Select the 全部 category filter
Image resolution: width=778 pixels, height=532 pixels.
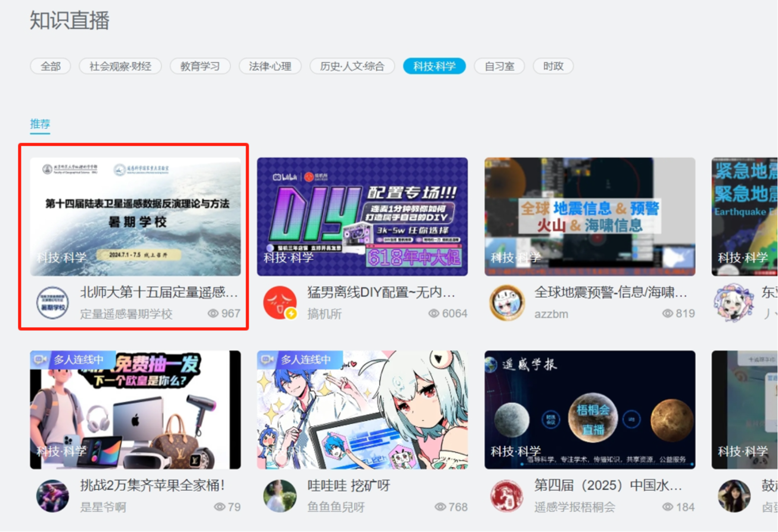click(x=51, y=66)
